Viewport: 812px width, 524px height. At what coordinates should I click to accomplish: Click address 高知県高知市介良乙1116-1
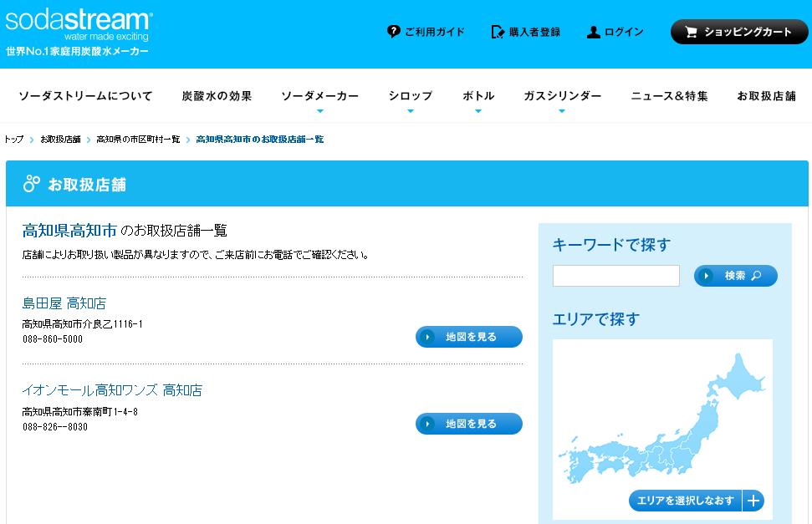click(x=82, y=324)
